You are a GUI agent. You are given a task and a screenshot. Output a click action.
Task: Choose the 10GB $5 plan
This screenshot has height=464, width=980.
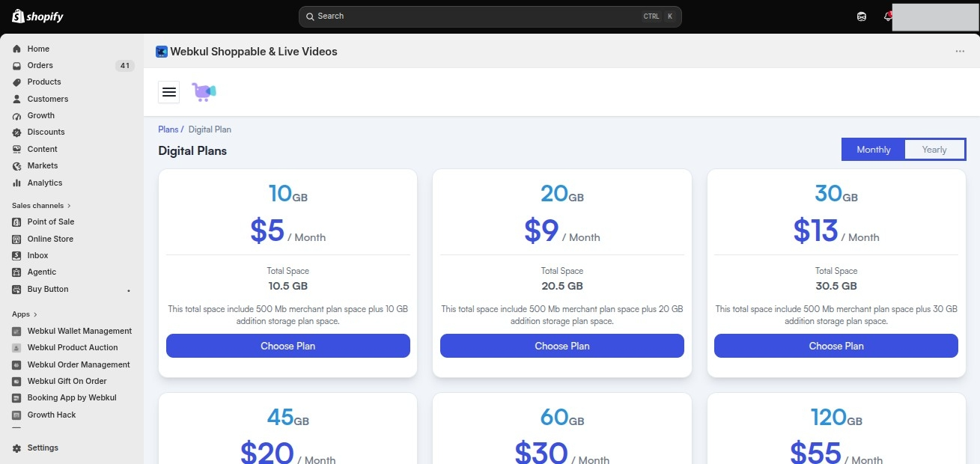[288, 346]
